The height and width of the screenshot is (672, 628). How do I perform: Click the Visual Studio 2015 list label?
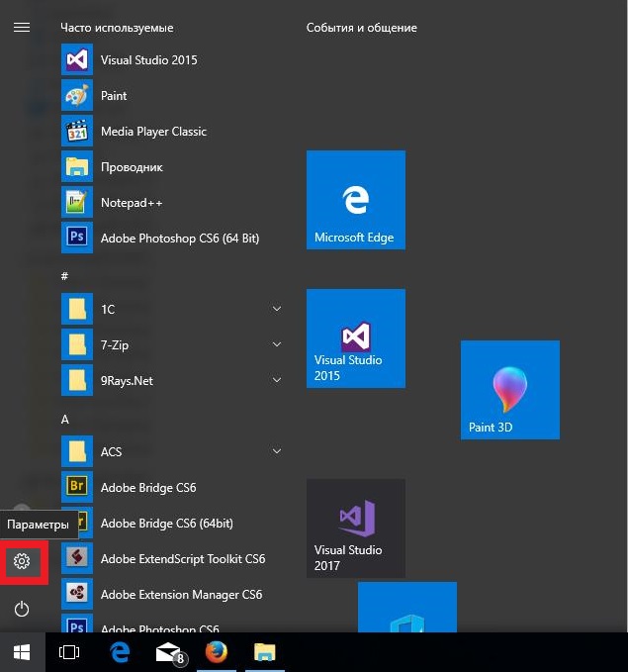[x=149, y=60]
